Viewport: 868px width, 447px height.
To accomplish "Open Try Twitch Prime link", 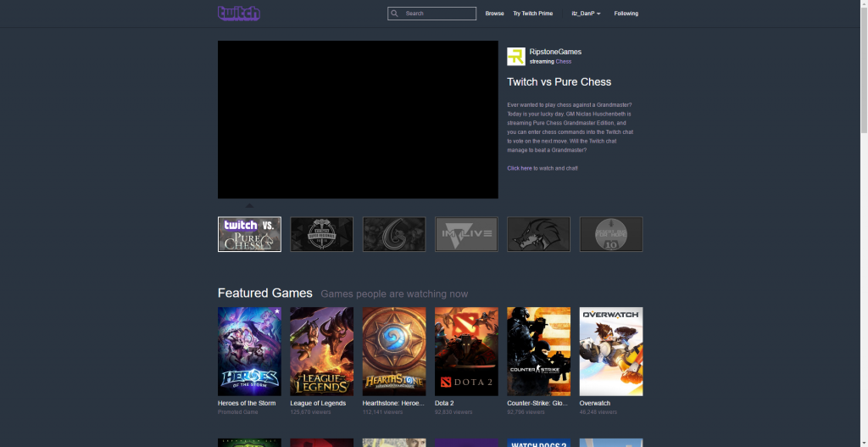I will click(x=532, y=14).
